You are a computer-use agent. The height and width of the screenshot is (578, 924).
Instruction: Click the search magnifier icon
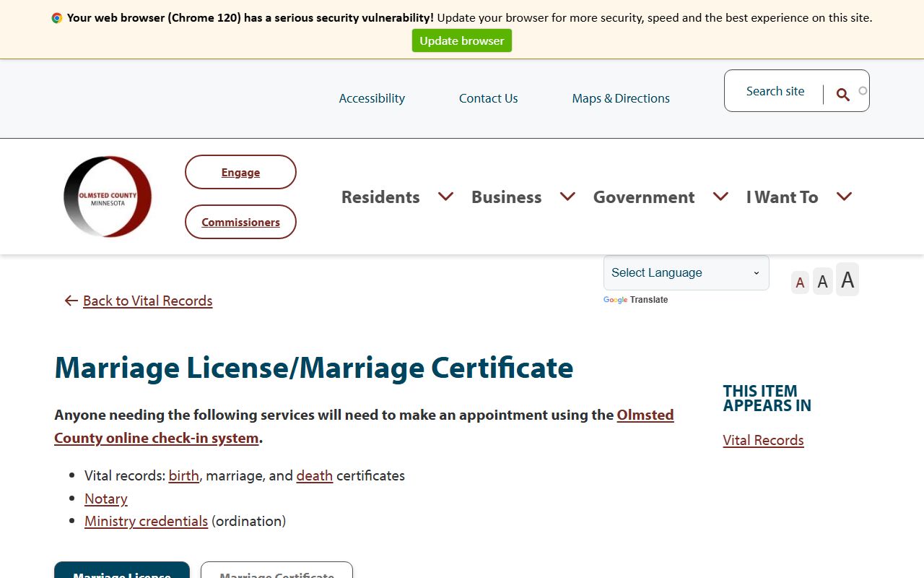[x=842, y=94]
